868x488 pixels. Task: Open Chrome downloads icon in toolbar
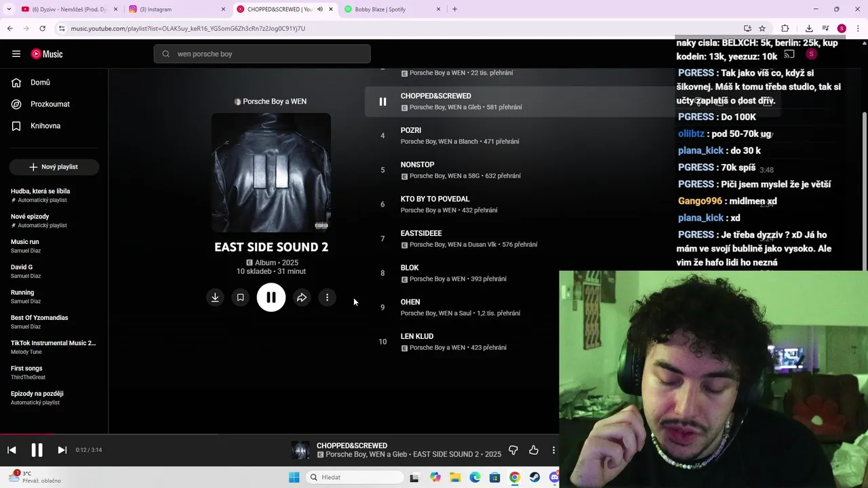click(x=809, y=28)
